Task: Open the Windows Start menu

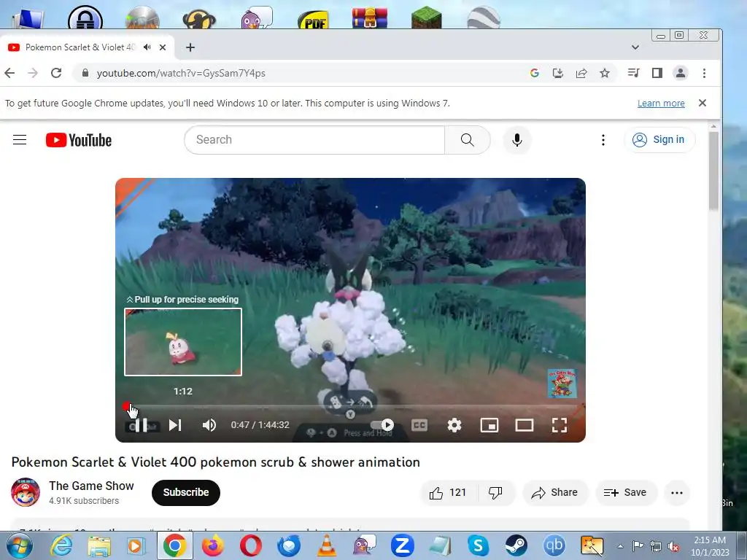Action: (x=20, y=545)
